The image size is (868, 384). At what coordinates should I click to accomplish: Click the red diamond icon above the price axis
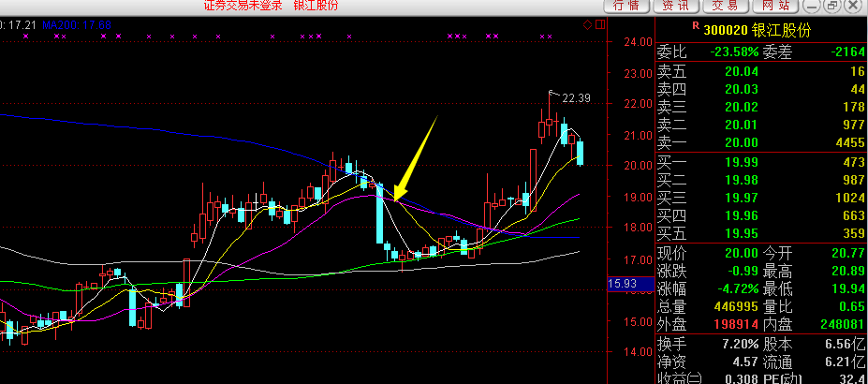pyautogui.click(x=587, y=24)
